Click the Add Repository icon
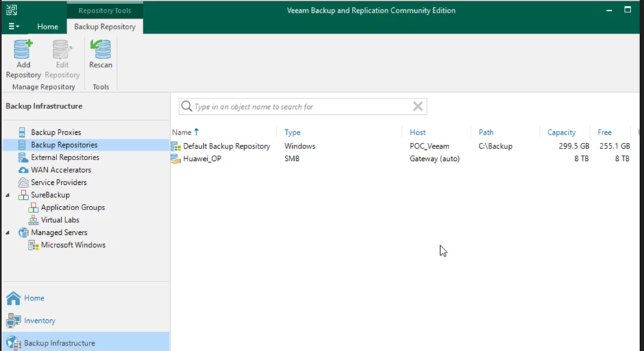 [23, 49]
